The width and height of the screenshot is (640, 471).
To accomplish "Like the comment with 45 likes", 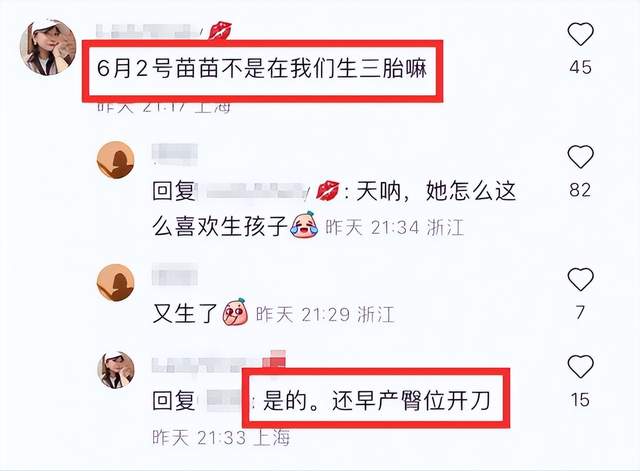I will point(580,34).
